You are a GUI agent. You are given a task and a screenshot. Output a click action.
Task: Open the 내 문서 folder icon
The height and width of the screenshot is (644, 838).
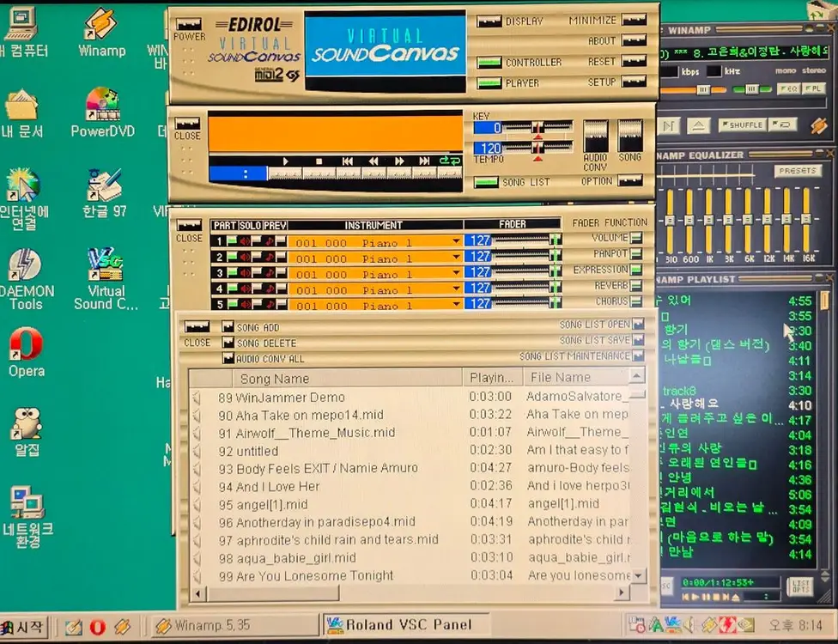[x=21, y=113]
